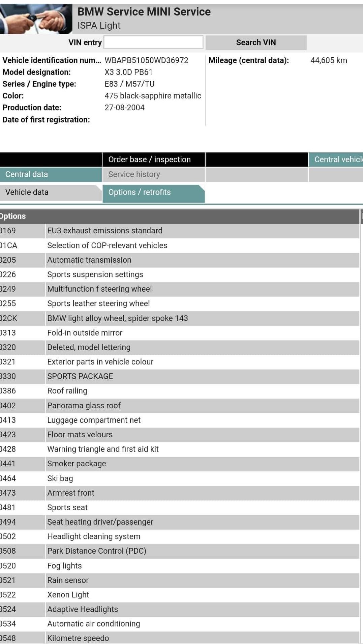The width and height of the screenshot is (363, 644).
Task: Click model designation X3 3.0D PB61
Action: coord(128,72)
